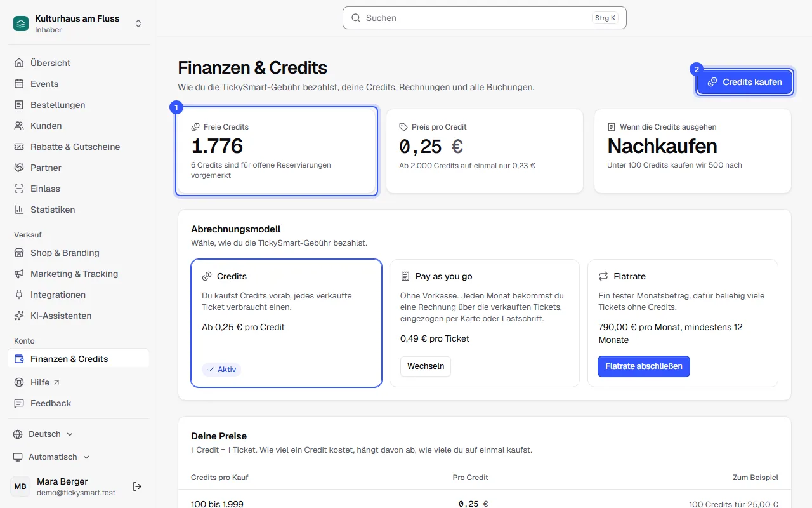Viewport: 812px width, 508px height.
Task: Open Bestellungen in the sidebar
Action: [x=79, y=105]
